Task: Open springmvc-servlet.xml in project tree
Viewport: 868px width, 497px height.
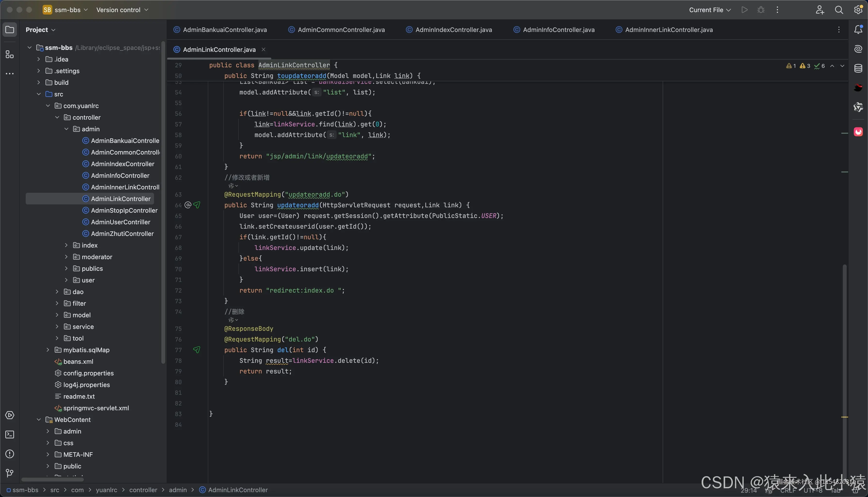Action: 96,408
